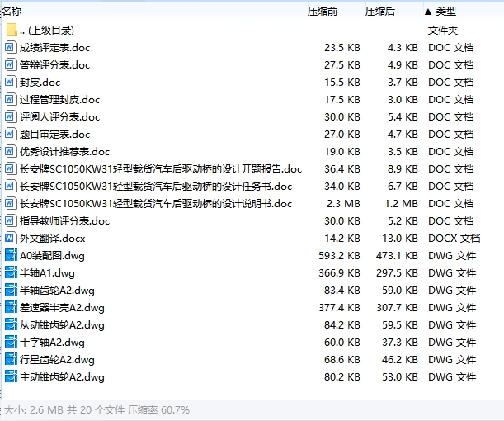The image size is (504, 421).
Task: Sort by the 名称 column header
Action: (x=12, y=12)
